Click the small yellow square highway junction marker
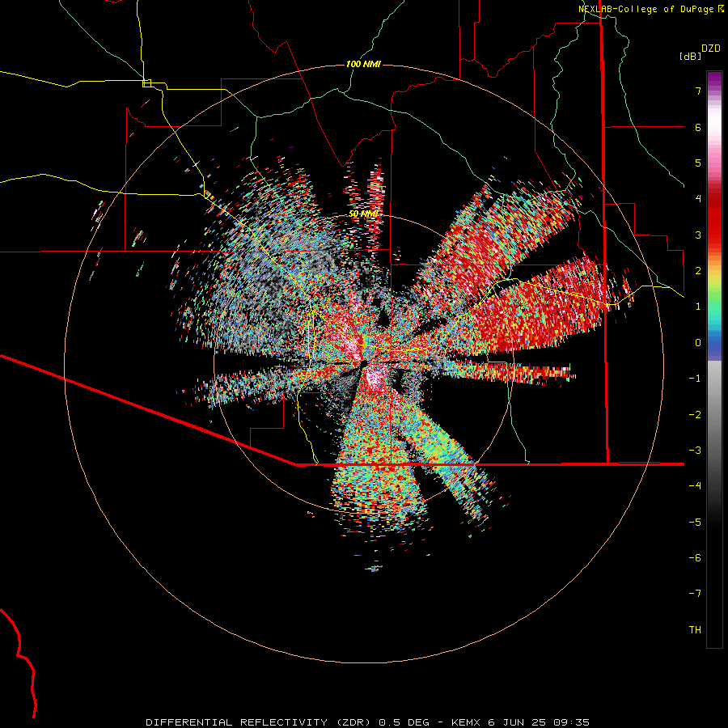 (146, 83)
